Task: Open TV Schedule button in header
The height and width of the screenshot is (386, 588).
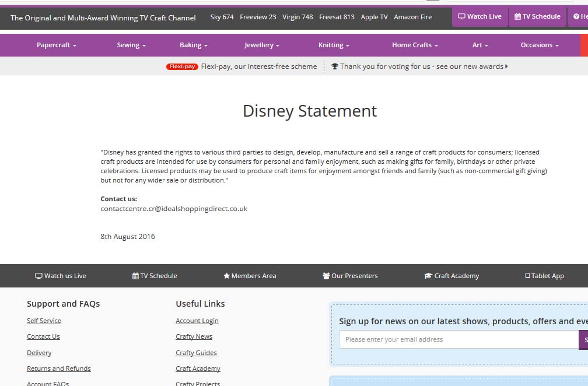Action: point(537,16)
